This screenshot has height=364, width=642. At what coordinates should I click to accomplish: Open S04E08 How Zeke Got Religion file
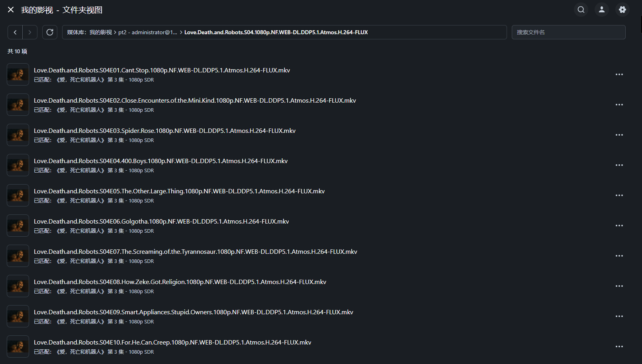tap(180, 282)
